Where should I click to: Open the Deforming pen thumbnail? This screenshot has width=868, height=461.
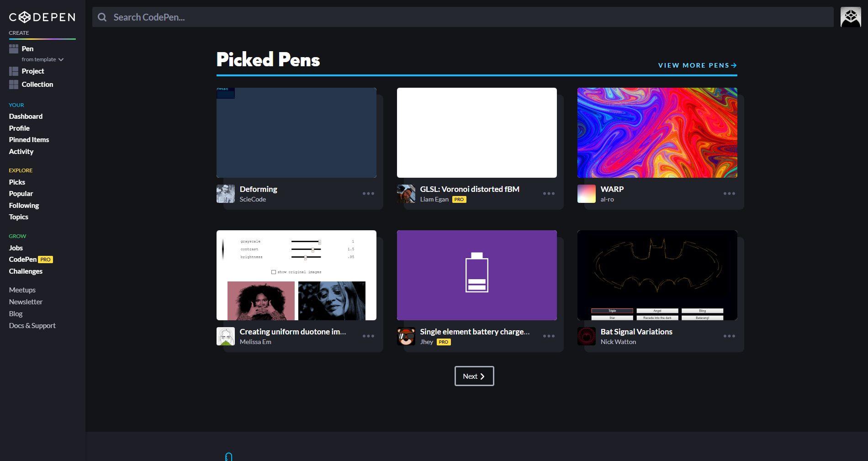point(296,132)
